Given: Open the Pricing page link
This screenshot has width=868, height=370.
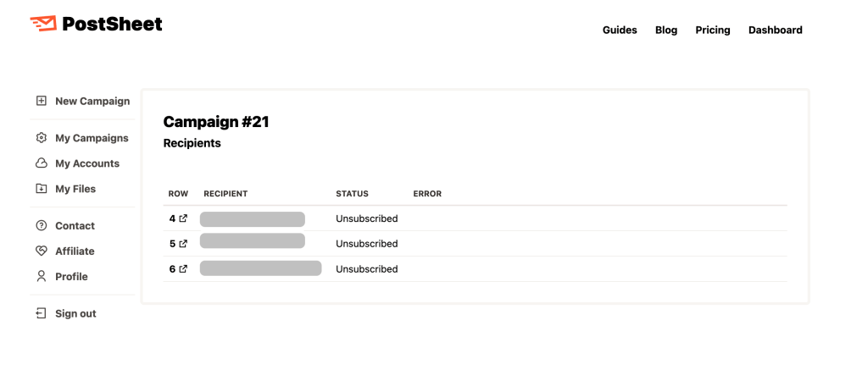Looking at the screenshot, I should click(713, 30).
